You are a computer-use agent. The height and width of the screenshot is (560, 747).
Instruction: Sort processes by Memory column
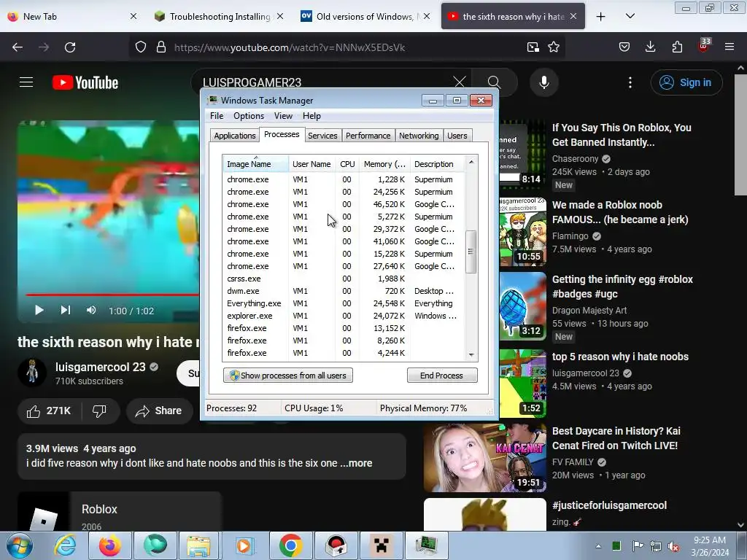click(384, 164)
